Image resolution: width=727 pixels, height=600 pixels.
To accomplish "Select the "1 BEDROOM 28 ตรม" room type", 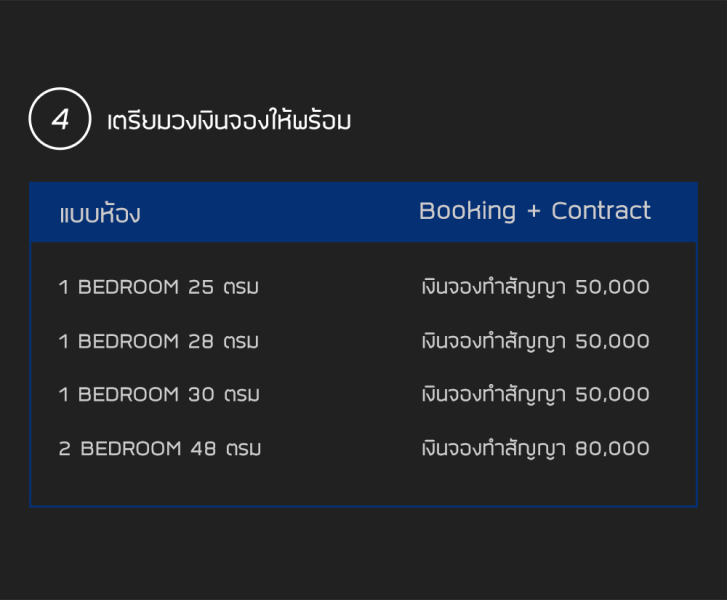I will coord(159,342).
